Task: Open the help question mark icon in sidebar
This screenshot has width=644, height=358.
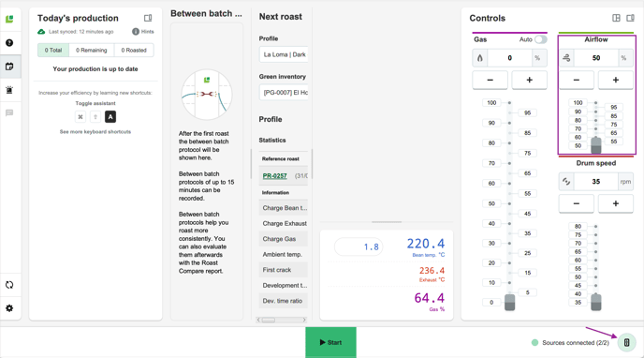Action: 9,43
